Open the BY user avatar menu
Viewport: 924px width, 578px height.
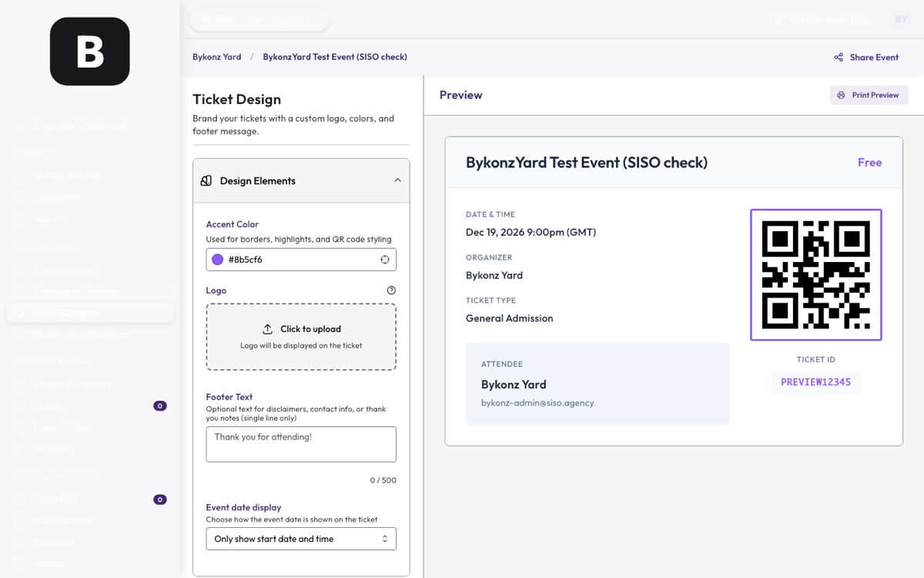click(x=901, y=19)
